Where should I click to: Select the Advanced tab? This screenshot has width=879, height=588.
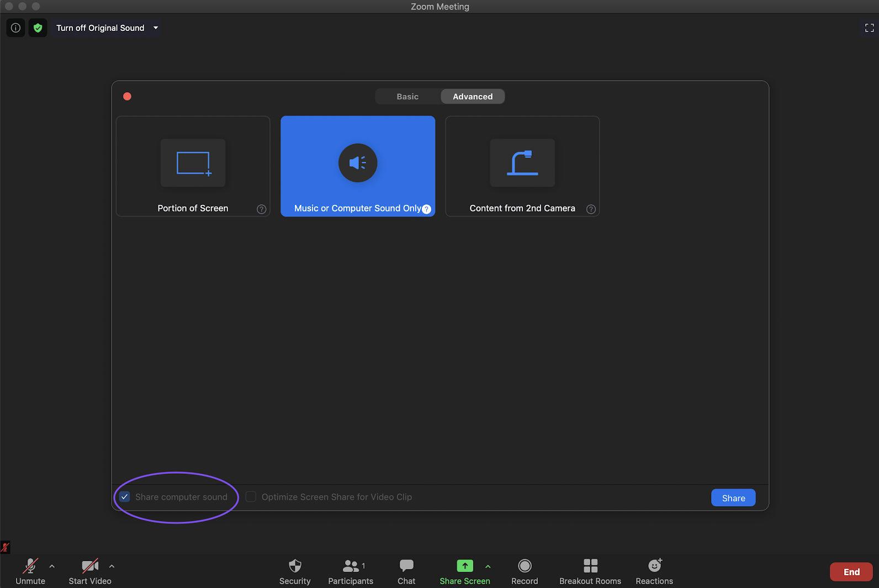coord(473,97)
